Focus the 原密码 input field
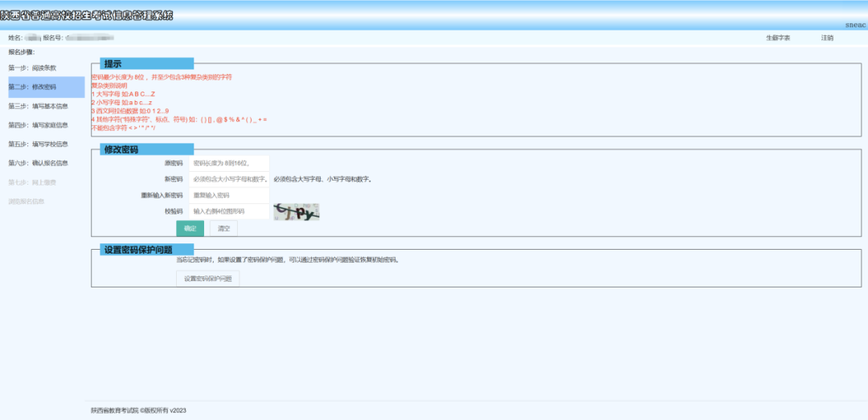Image resolution: width=868 pixels, height=420 pixels. click(228, 163)
